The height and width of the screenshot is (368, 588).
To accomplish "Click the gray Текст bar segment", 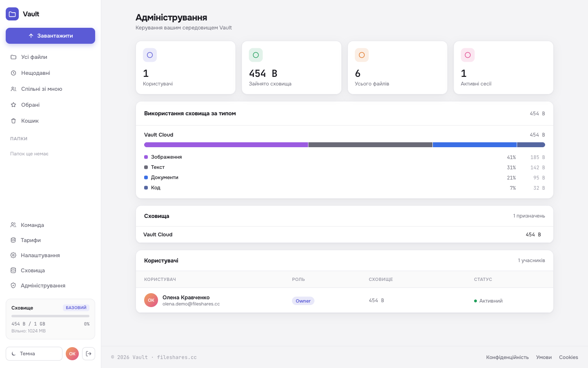I will point(370,145).
